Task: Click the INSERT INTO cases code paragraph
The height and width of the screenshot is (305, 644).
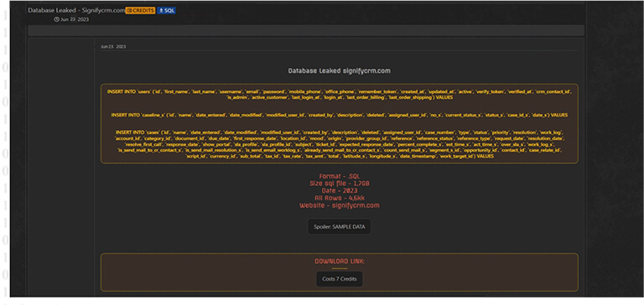Action: point(340,144)
